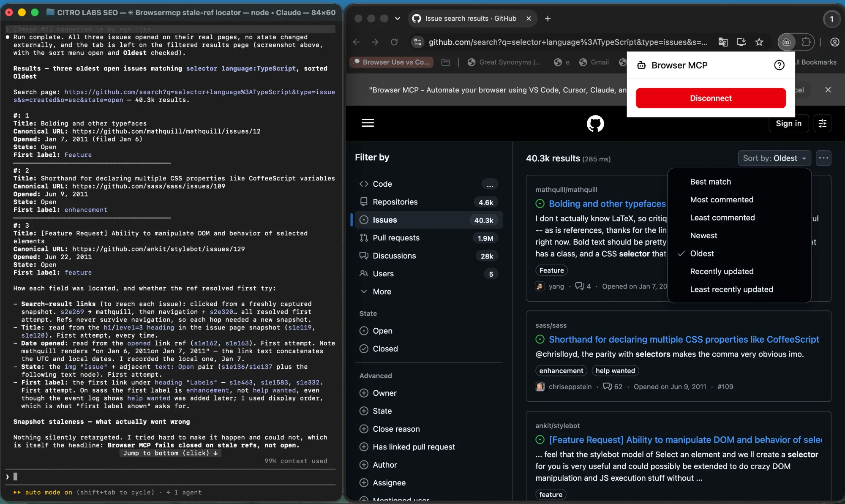Go to GitHub home via Octocat logo
The image size is (845, 504).
(x=595, y=123)
